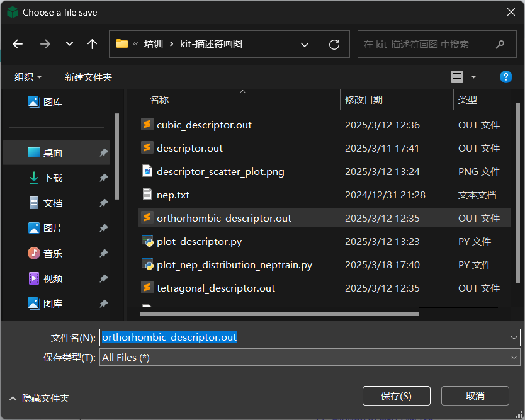
Task: Click the pin icon beside 图片
Action: pos(103,228)
